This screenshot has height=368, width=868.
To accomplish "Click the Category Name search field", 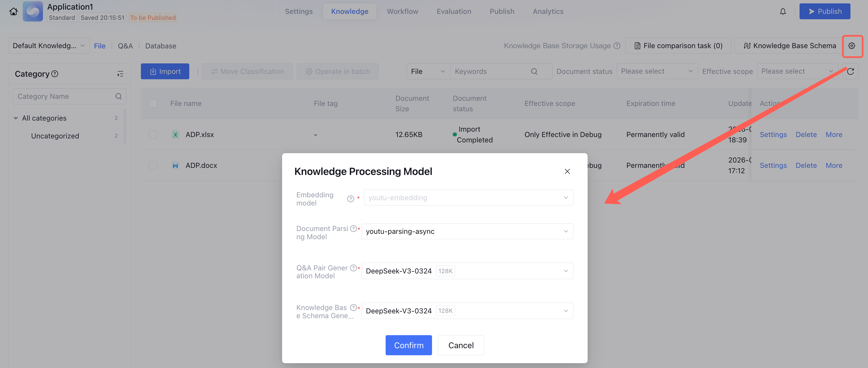I will click(x=64, y=96).
